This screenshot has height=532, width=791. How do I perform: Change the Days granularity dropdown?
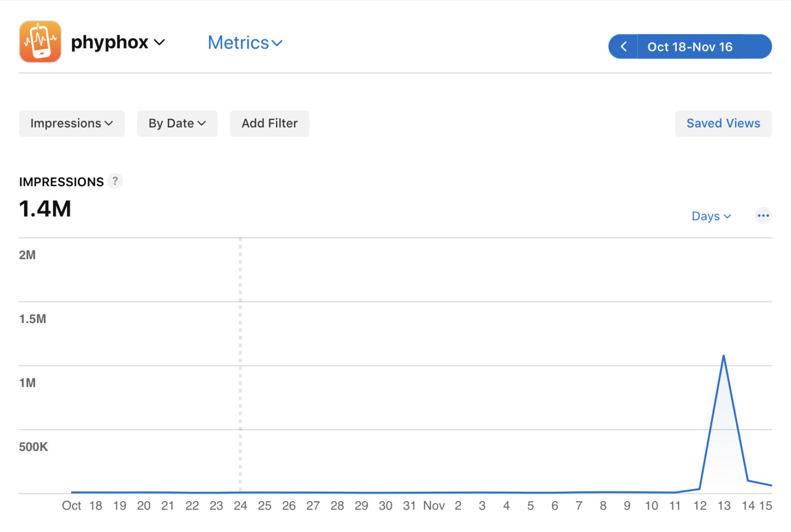(711, 216)
